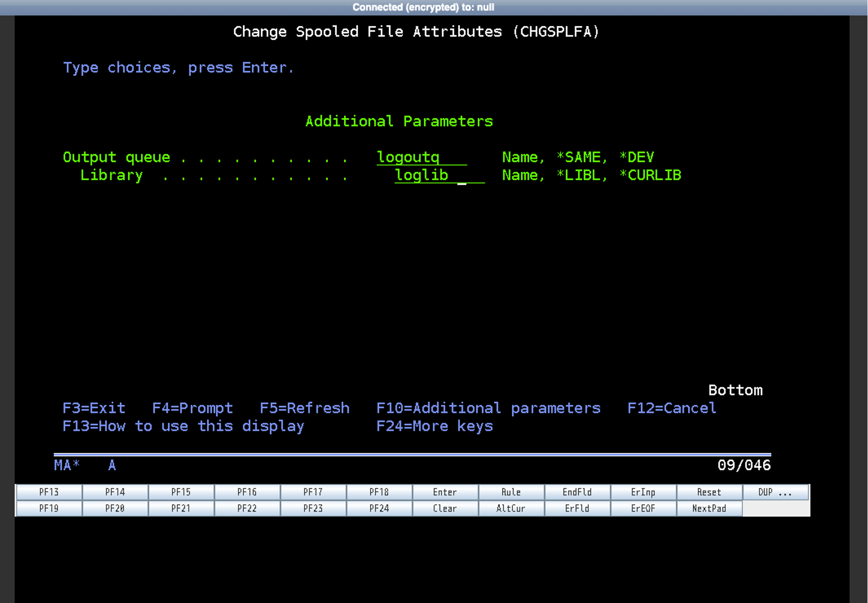
Task: Click the F4=Prompt function key text
Action: pos(192,408)
